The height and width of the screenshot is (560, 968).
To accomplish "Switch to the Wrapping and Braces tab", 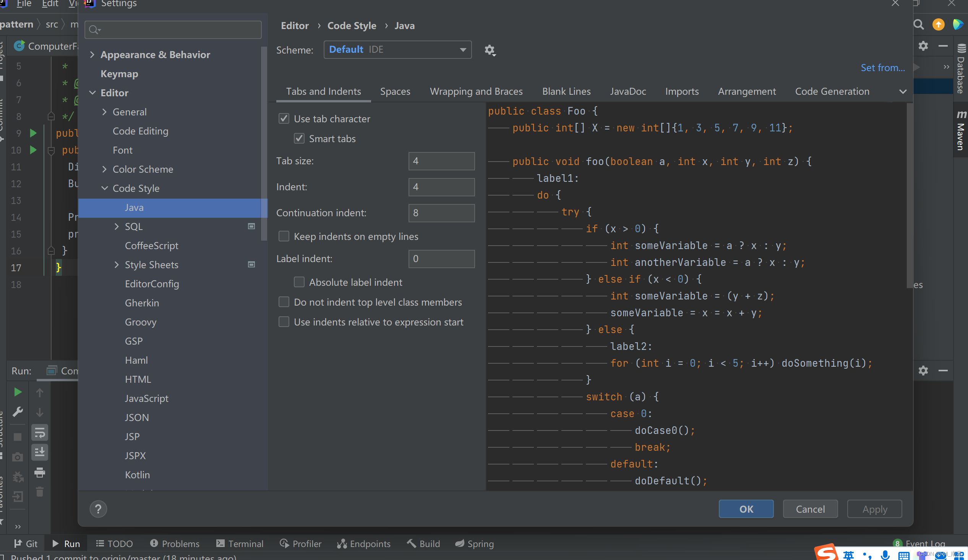I will point(476,91).
